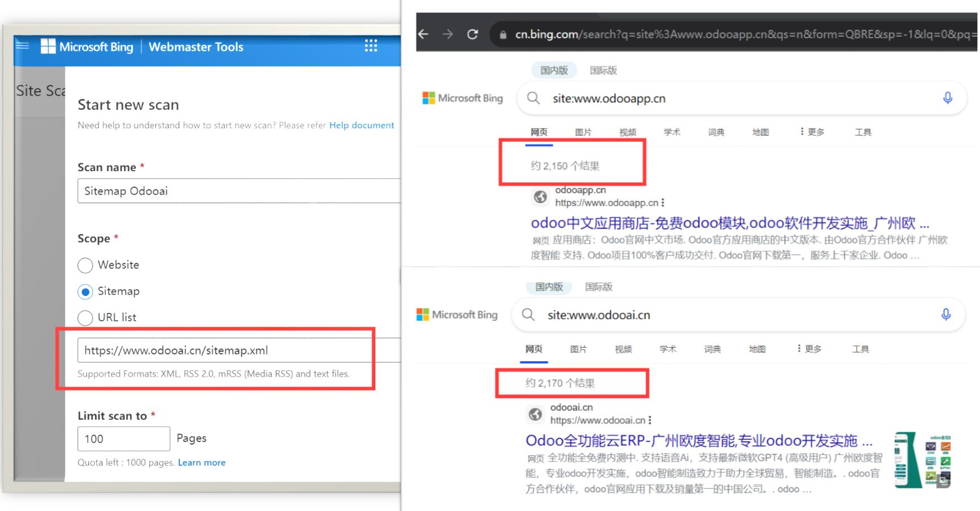980x511 pixels.
Task: Click the 约 2,170 个结果 count text
Action: click(560, 383)
